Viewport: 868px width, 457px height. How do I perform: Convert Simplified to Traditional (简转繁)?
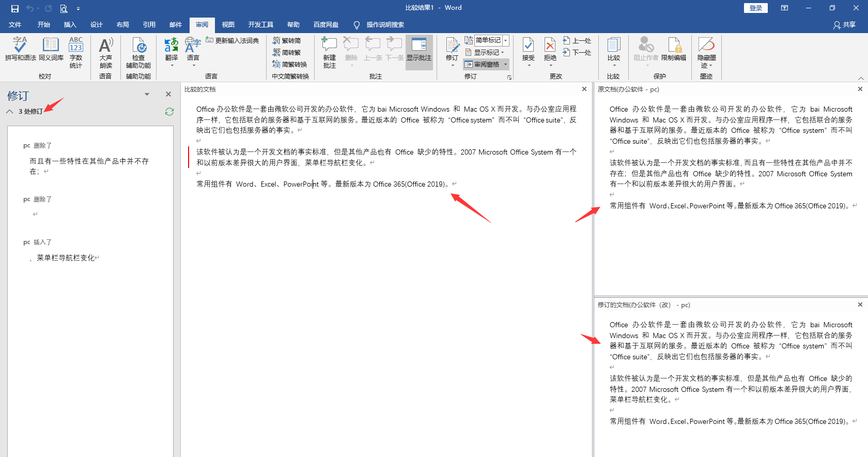coord(287,52)
